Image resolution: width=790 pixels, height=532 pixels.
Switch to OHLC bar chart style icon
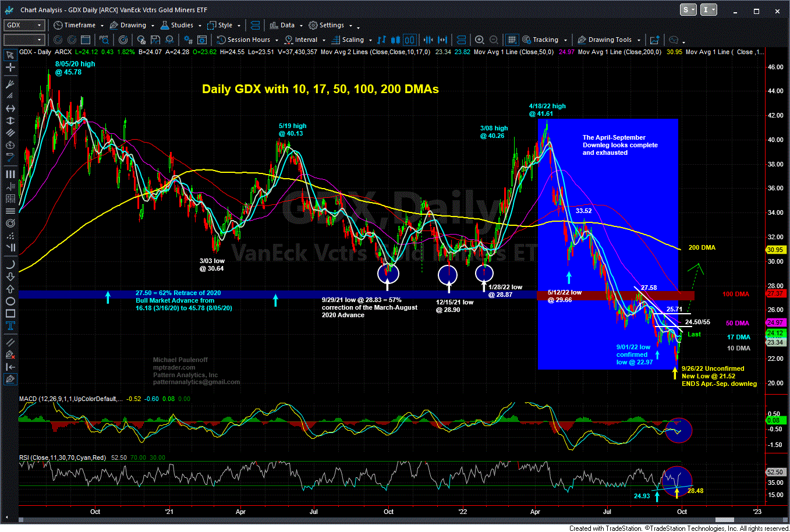tap(382, 40)
